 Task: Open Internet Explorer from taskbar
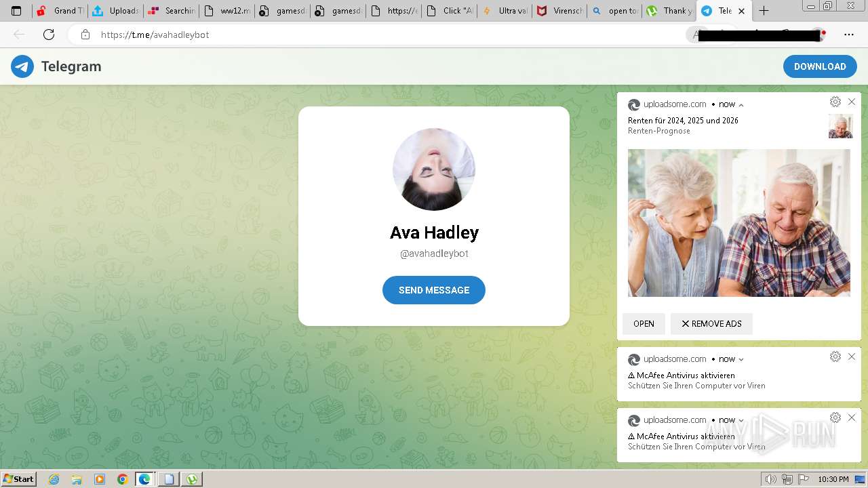click(54, 479)
